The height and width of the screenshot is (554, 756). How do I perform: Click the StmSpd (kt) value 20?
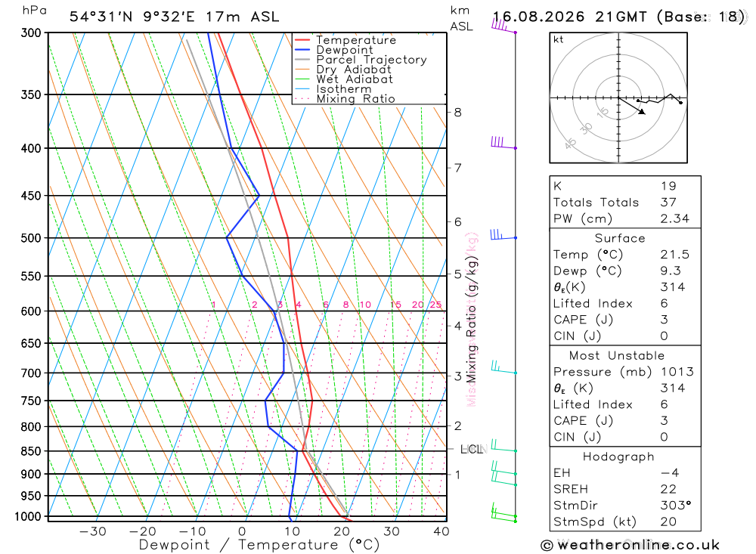[668, 522]
